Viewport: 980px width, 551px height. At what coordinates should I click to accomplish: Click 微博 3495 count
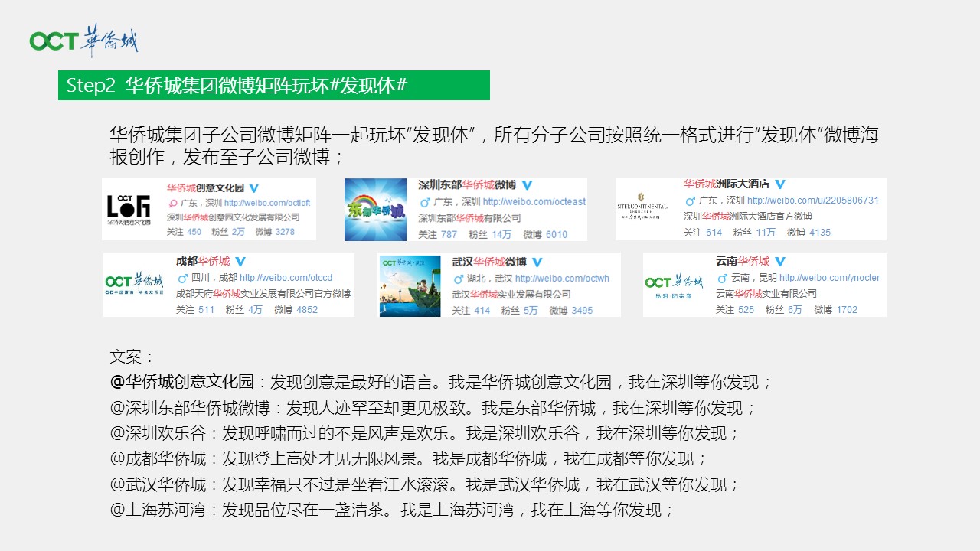click(x=571, y=311)
